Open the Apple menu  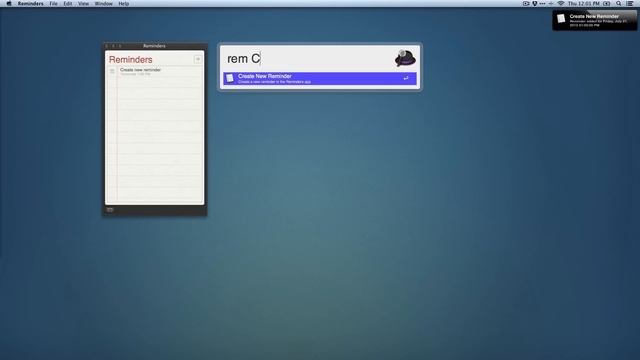[9, 4]
